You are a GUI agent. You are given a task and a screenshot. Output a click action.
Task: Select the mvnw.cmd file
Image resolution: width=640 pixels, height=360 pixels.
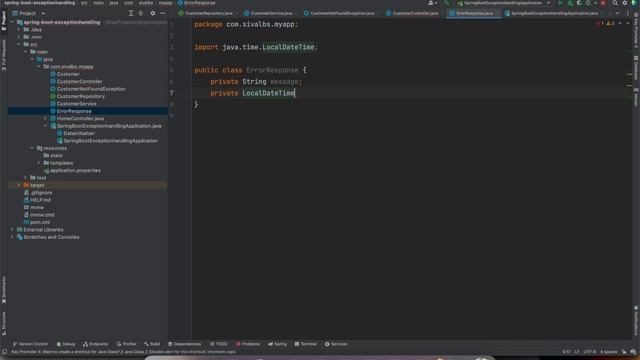42,215
